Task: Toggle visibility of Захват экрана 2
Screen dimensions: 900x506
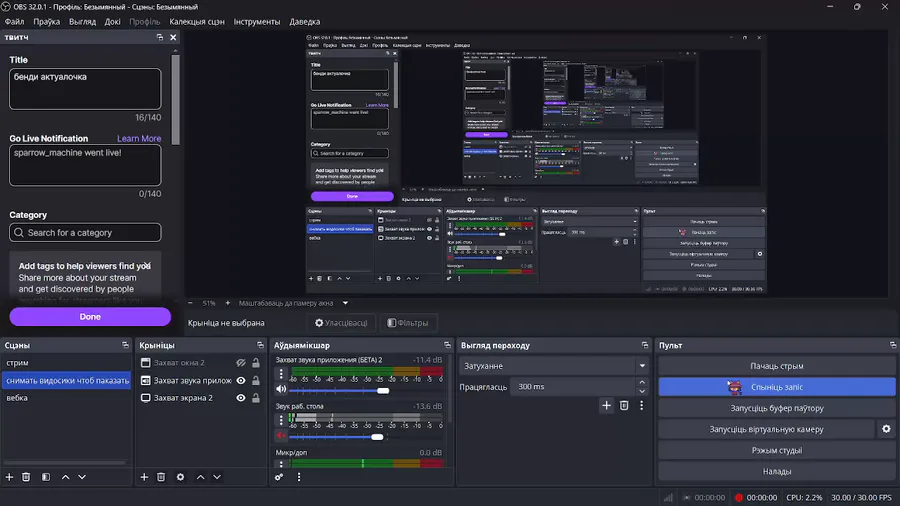Action: pos(241,398)
